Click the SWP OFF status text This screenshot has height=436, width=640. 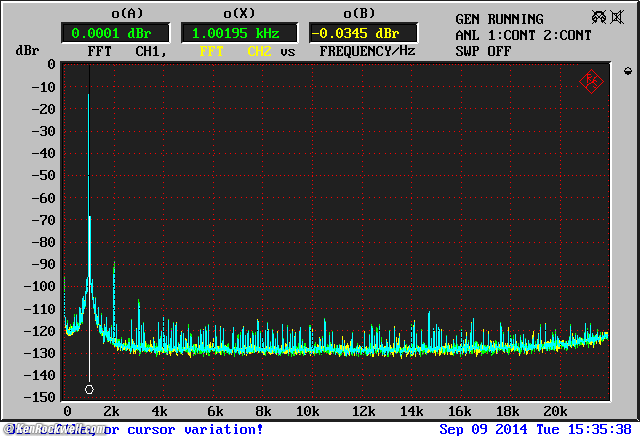coord(483,51)
